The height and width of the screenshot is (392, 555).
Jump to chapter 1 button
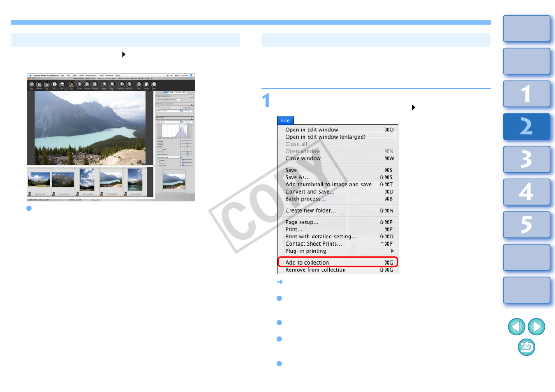(x=527, y=94)
